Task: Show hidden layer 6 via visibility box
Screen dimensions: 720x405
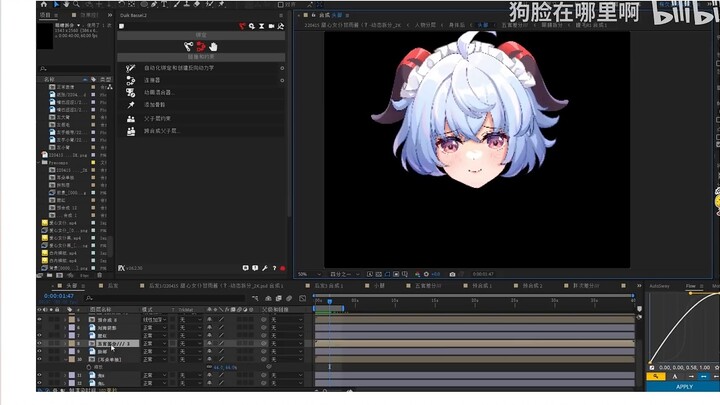Action: [39, 327]
